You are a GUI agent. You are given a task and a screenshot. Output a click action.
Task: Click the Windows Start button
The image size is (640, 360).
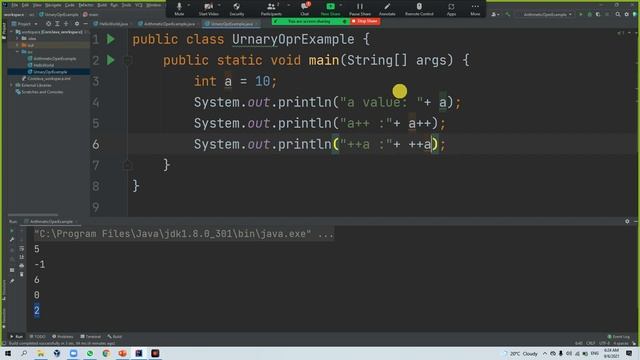click(8, 353)
